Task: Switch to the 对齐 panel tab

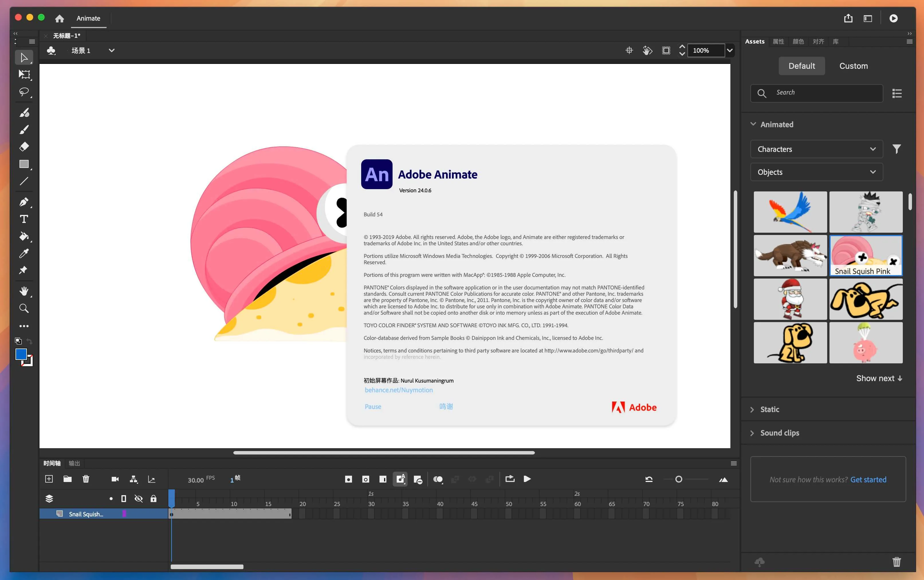Action: point(818,42)
